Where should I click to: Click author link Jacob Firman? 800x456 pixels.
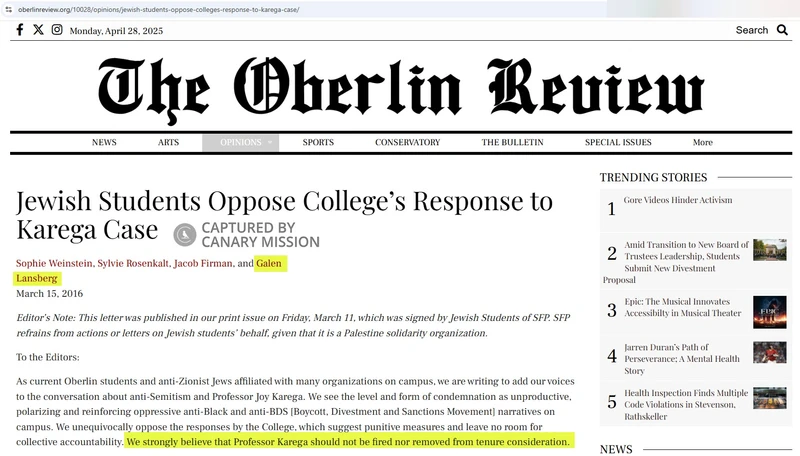[200, 264]
